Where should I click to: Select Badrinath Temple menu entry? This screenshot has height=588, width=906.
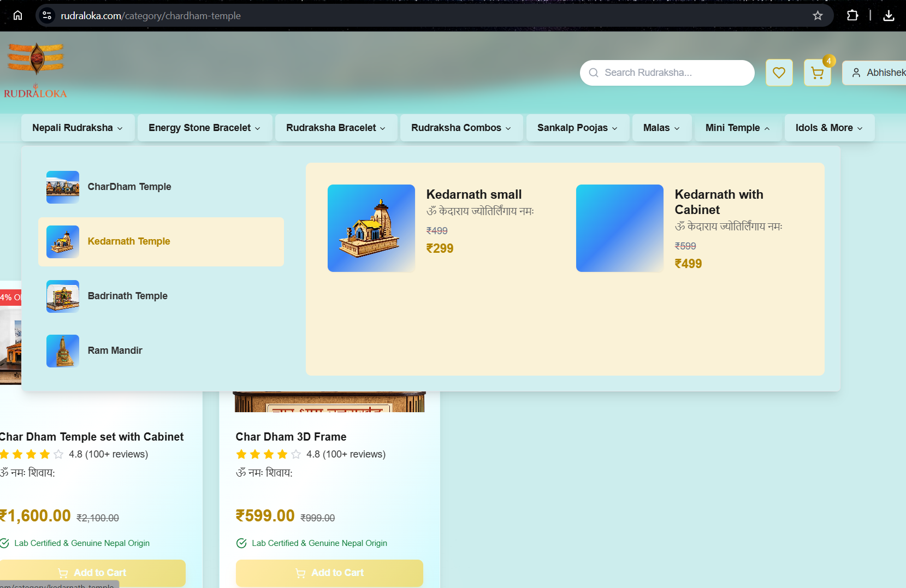161,296
